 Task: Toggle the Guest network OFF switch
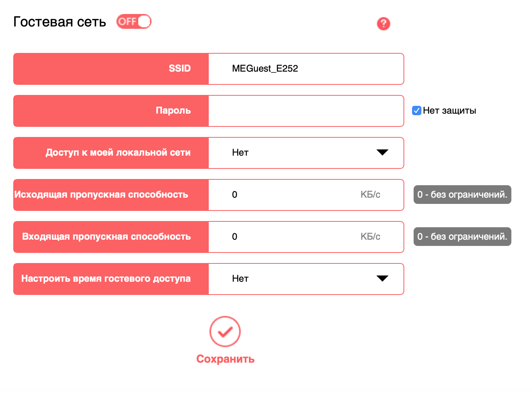click(134, 21)
